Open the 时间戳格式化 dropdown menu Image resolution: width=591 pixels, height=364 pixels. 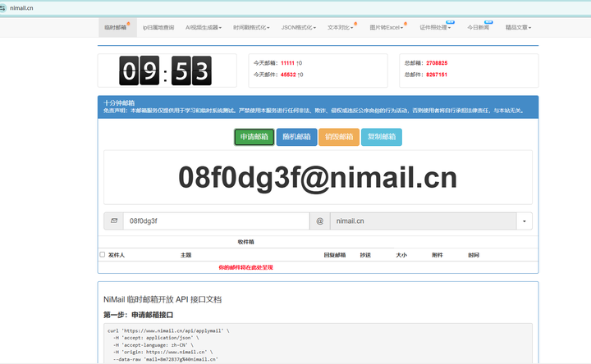click(x=251, y=27)
